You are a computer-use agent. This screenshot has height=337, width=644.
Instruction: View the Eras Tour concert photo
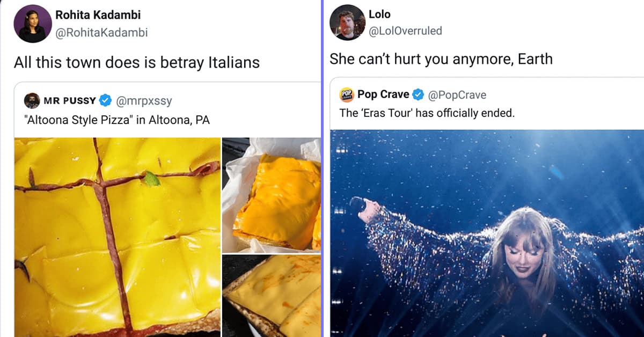click(x=487, y=233)
